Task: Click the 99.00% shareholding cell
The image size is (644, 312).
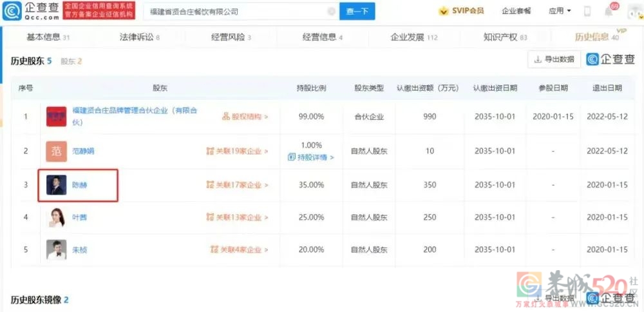Action: (x=311, y=117)
